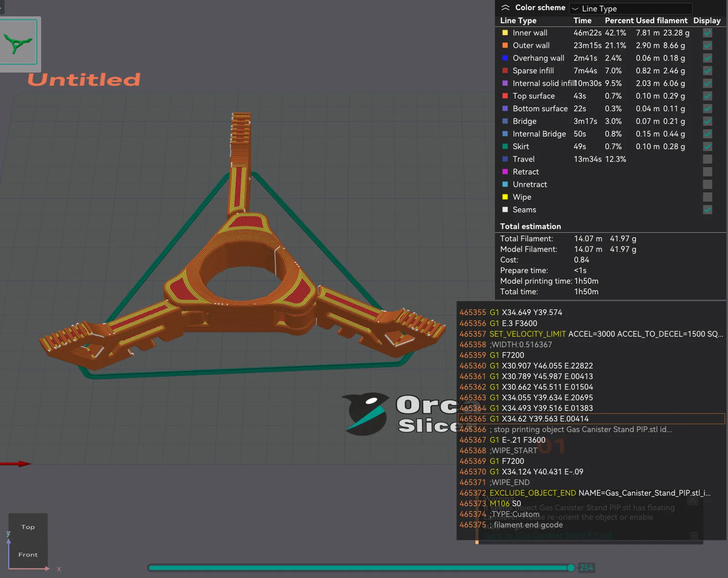Click the "Display" column header
728x578 pixels.
(x=707, y=20)
